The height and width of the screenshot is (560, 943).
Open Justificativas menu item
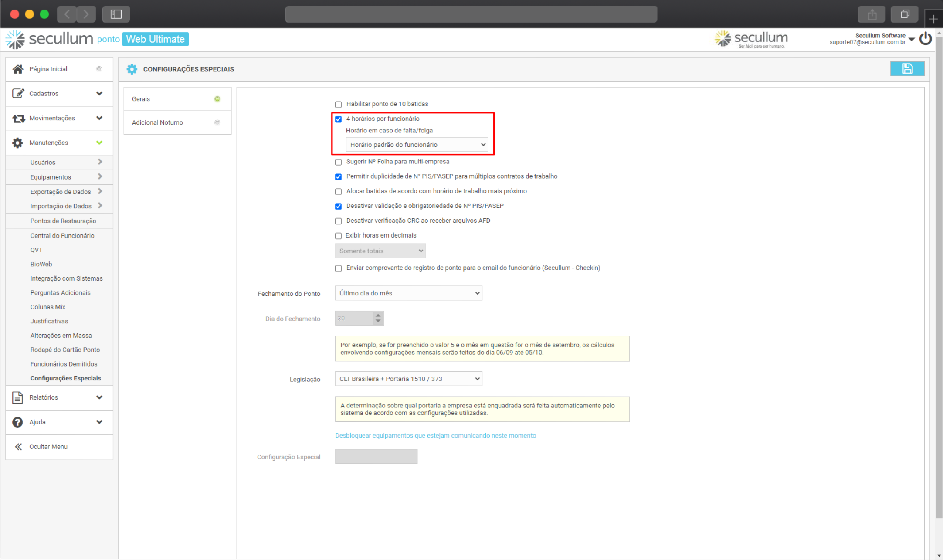tap(49, 321)
